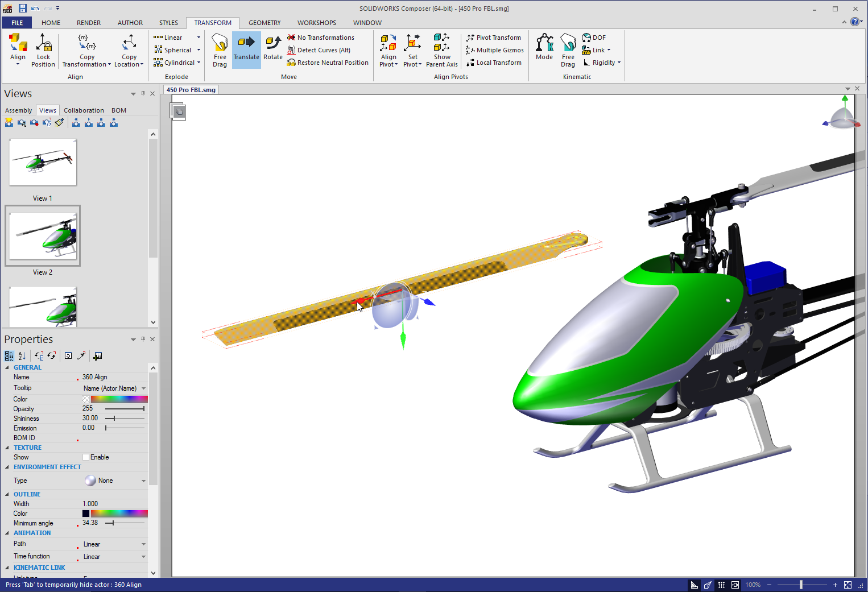Open Environment Effect Type dropdown

point(143,481)
